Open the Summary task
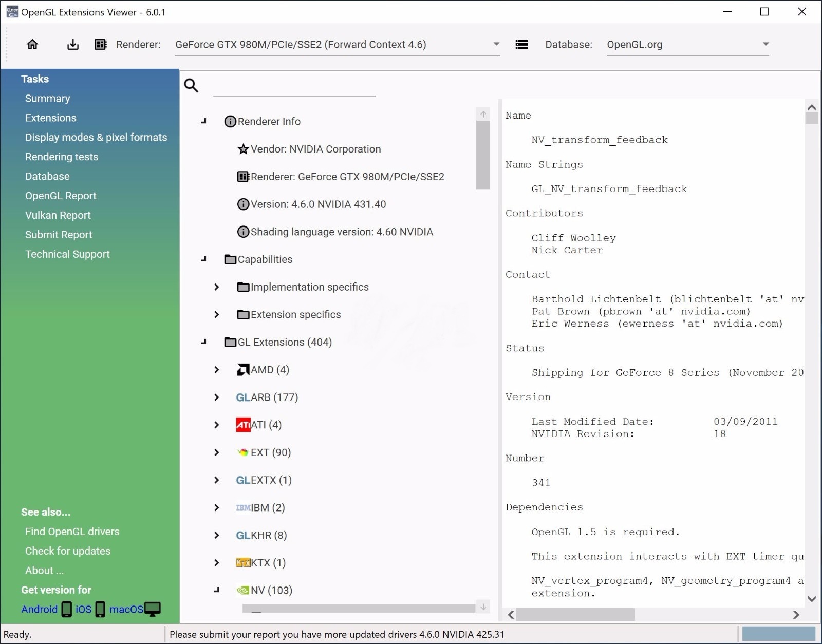Viewport: 822px width, 644px height. click(48, 99)
